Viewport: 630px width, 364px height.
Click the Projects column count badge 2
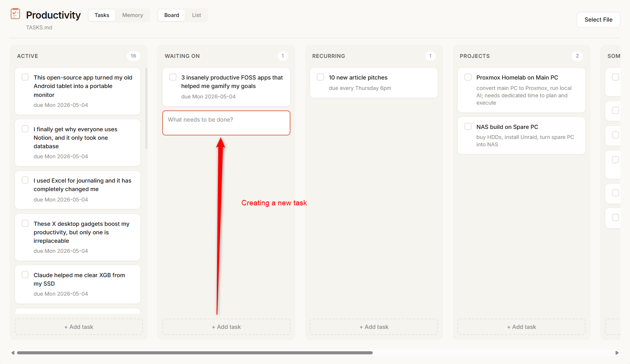tap(577, 56)
